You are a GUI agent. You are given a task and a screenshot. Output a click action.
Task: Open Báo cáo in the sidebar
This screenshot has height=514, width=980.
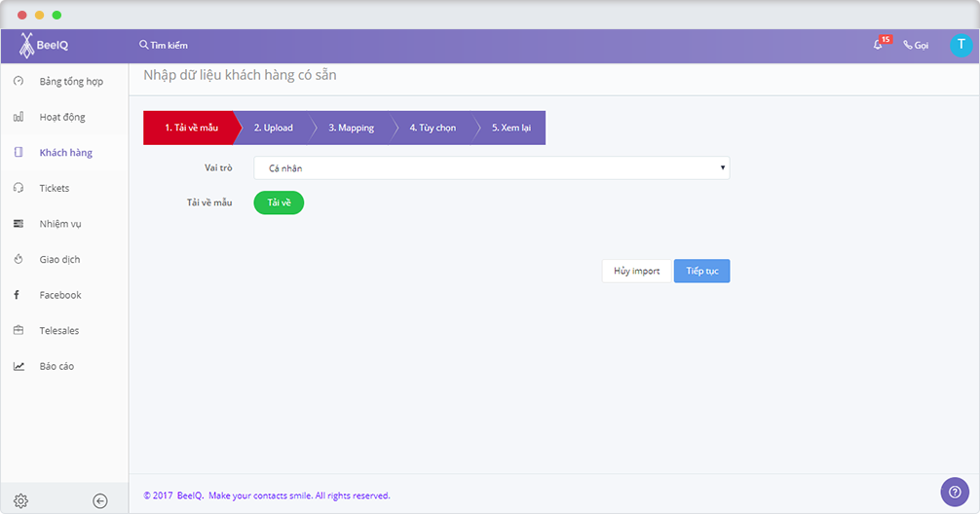pyautogui.click(x=57, y=366)
